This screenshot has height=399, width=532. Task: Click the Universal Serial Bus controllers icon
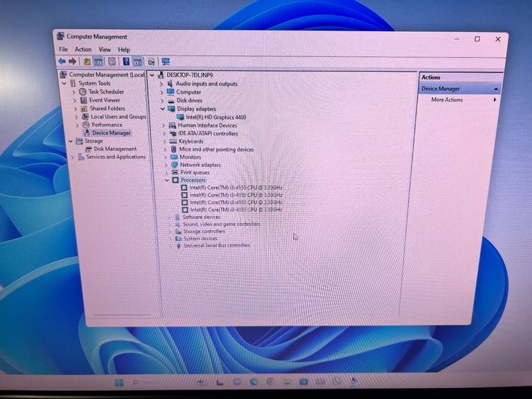point(179,246)
